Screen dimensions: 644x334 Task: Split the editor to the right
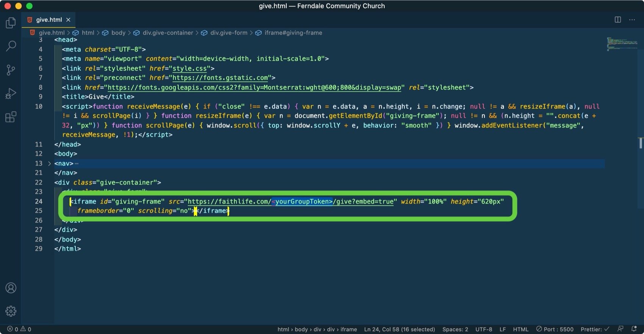coord(617,20)
